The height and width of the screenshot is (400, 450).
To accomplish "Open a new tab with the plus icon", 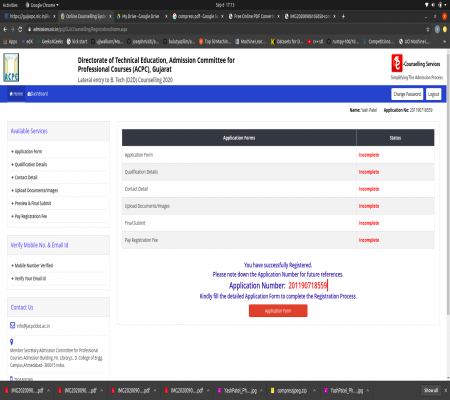I will point(343,16).
